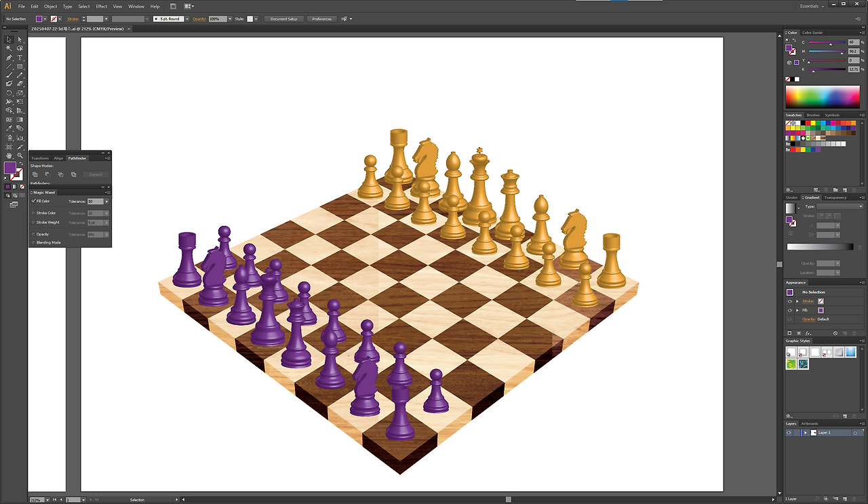Open the Object menu
This screenshot has width=868, height=504.
pyautogui.click(x=50, y=6)
